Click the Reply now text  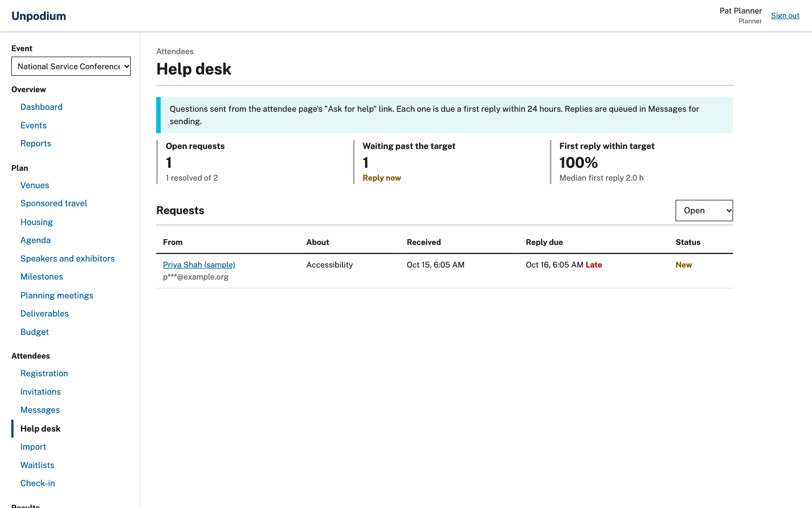(x=382, y=178)
